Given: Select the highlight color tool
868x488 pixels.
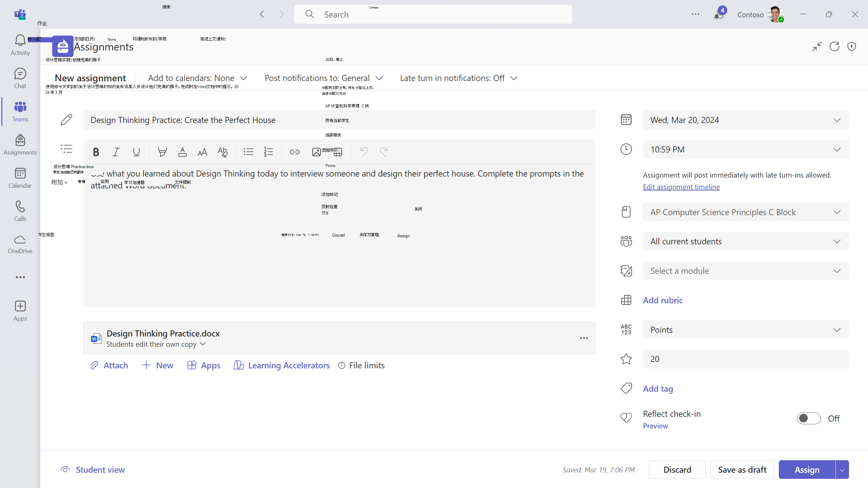Looking at the screenshot, I should pyautogui.click(x=162, y=152).
